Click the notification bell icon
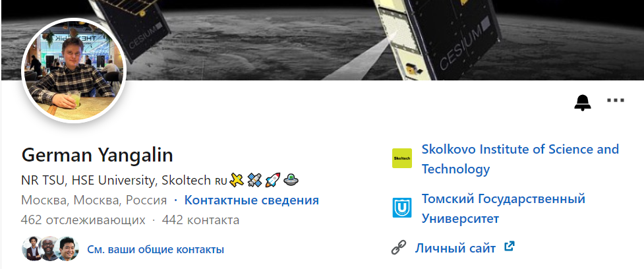644x269 pixels. tap(583, 102)
